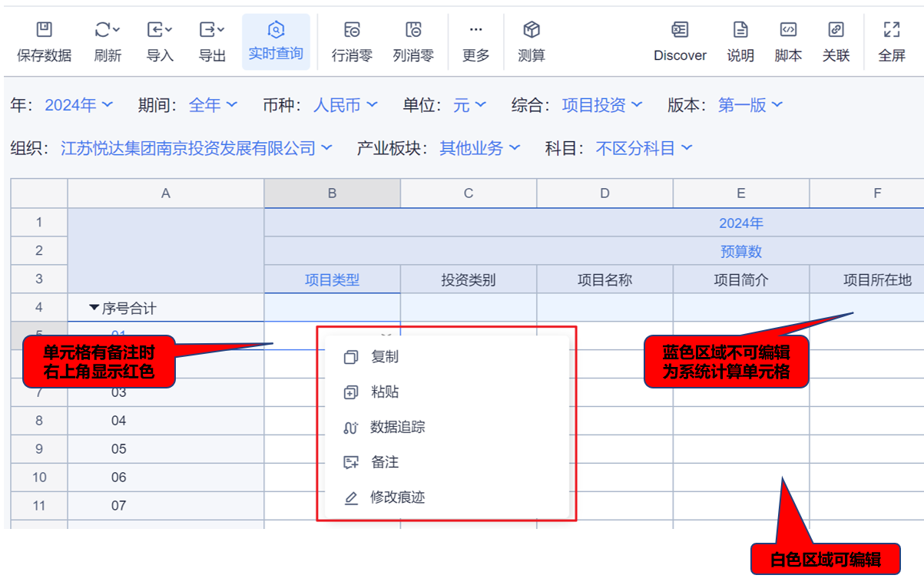Choose Remark (备注) in the context menu
This screenshot has width=924, height=585.
point(384,462)
